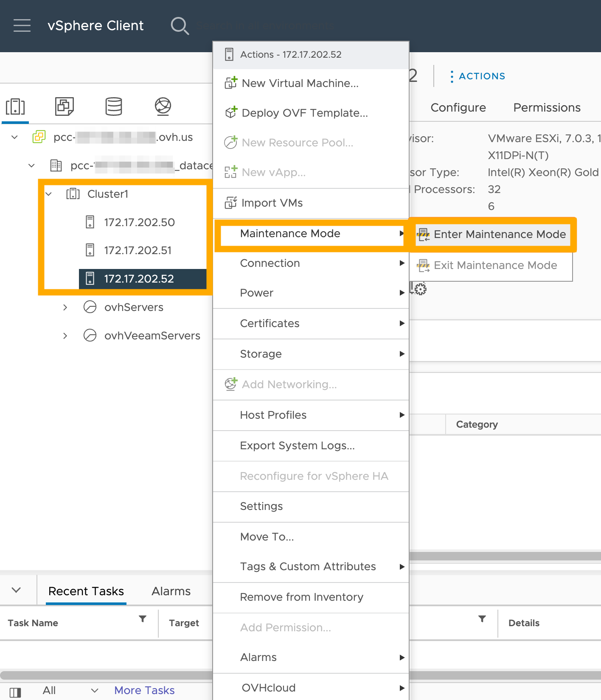
Task: Open the Power submenu
Action: [311, 293]
